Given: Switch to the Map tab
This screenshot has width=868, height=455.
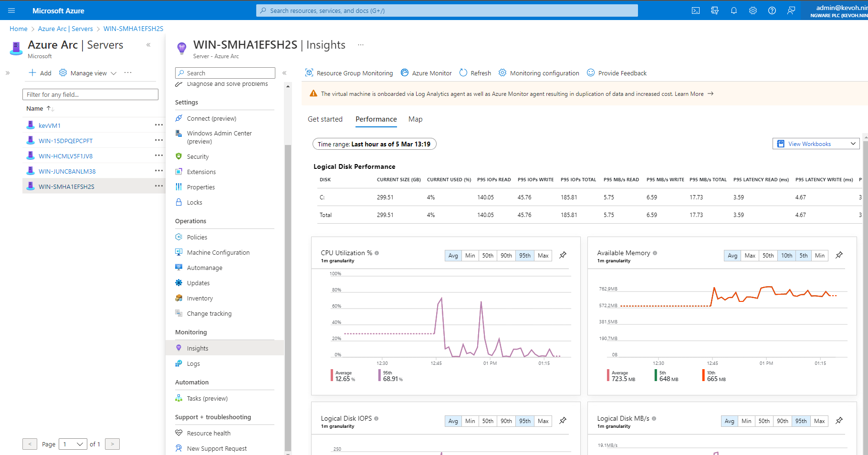Looking at the screenshot, I should click(415, 119).
